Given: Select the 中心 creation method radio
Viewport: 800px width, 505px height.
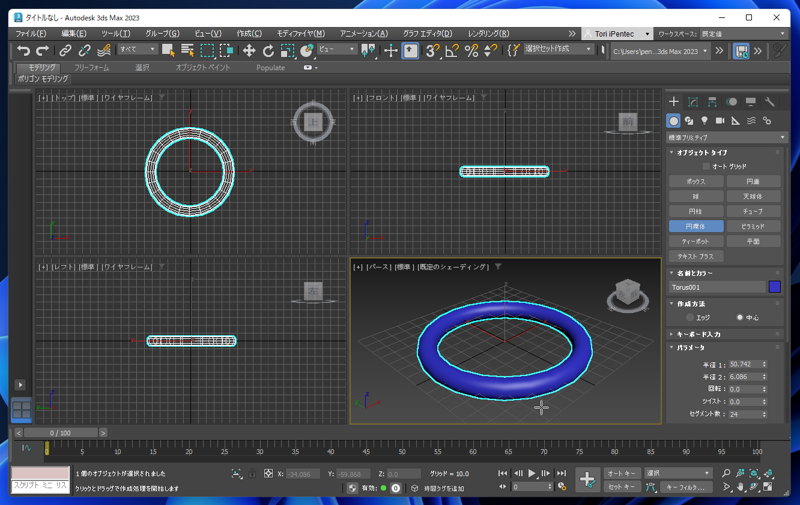Looking at the screenshot, I should point(739,317).
